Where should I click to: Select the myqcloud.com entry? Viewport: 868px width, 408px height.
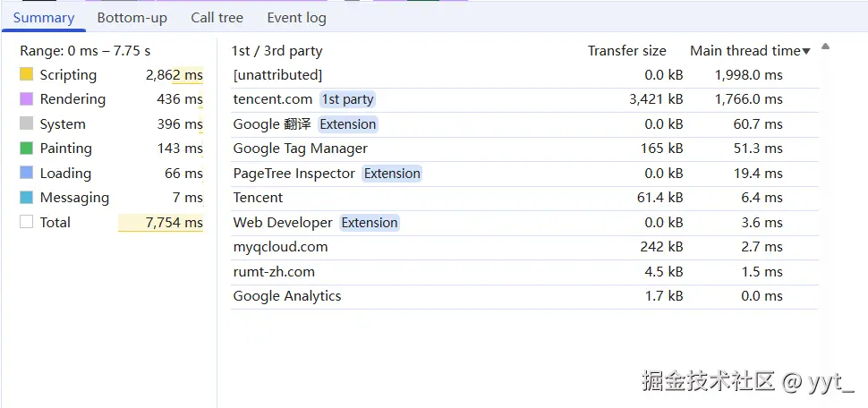pyautogui.click(x=280, y=247)
